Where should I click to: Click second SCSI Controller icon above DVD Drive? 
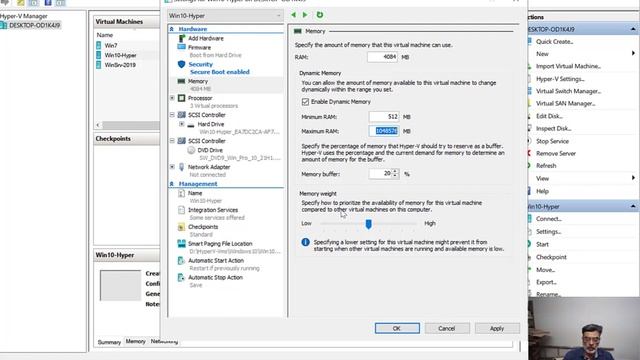[x=182, y=141]
